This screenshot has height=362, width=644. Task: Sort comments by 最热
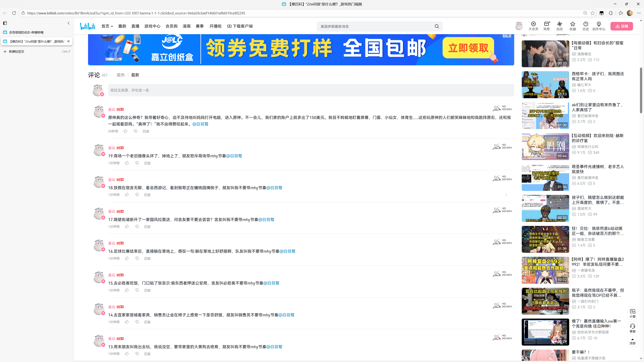coord(121,75)
